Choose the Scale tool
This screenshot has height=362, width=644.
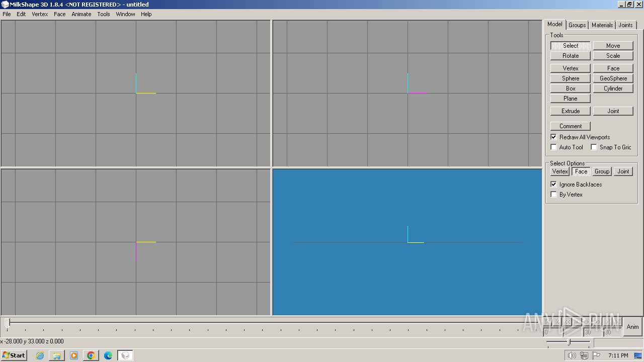(613, 56)
